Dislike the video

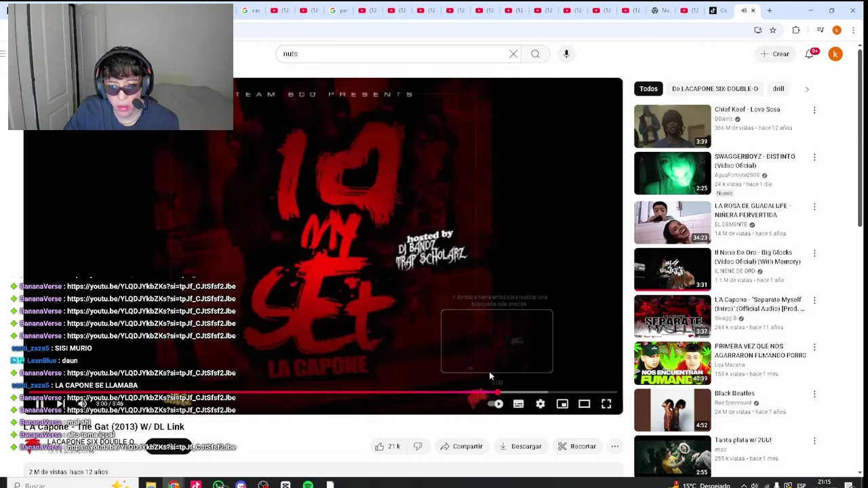(x=418, y=447)
